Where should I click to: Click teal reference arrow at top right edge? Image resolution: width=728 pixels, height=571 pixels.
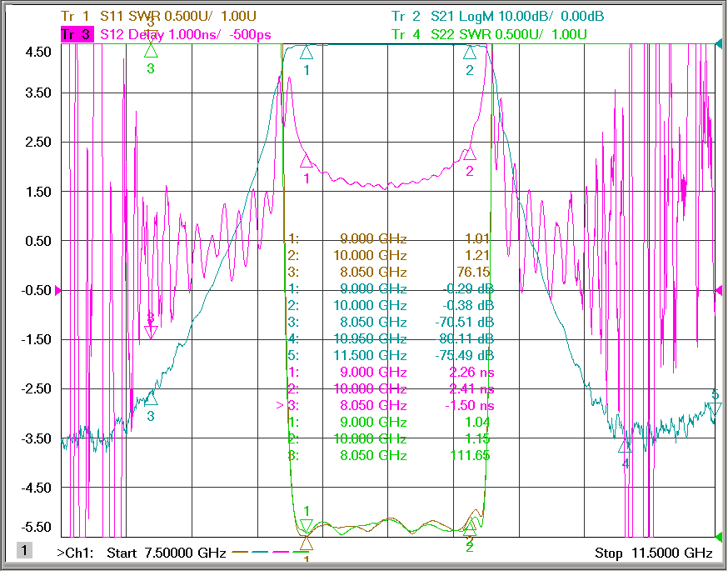[x=719, y=44]
